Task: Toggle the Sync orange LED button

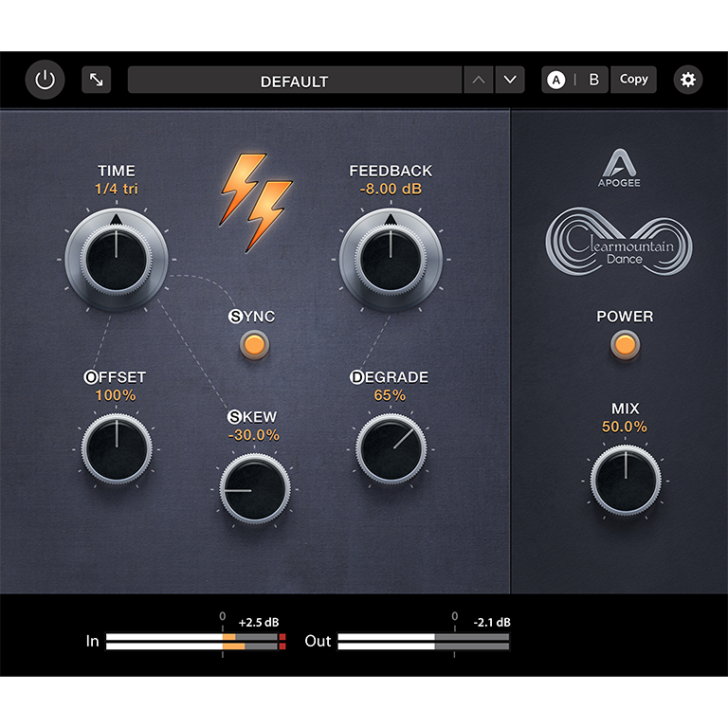Action: coord(252,345)
